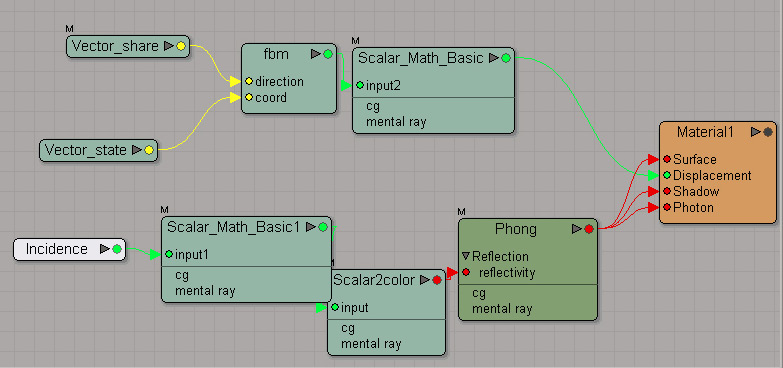
Task: Click the mental ray label in Scalar_Math_Basic1
Action: point(205,291)
